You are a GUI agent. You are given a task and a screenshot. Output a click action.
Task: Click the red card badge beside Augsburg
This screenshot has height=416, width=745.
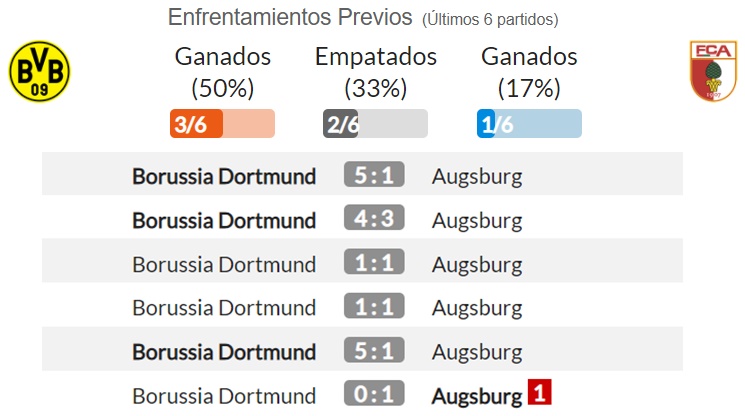(539, 392)
